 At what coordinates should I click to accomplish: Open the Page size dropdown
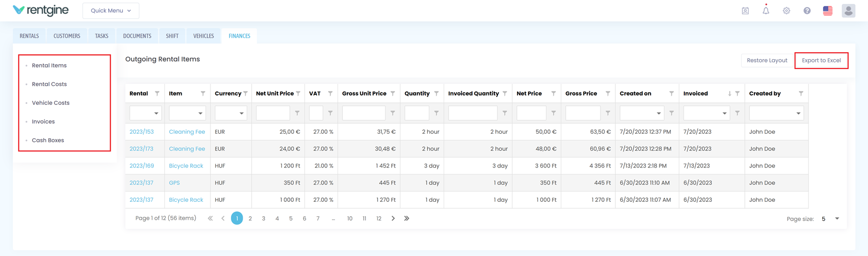click(x=830, y=219)
